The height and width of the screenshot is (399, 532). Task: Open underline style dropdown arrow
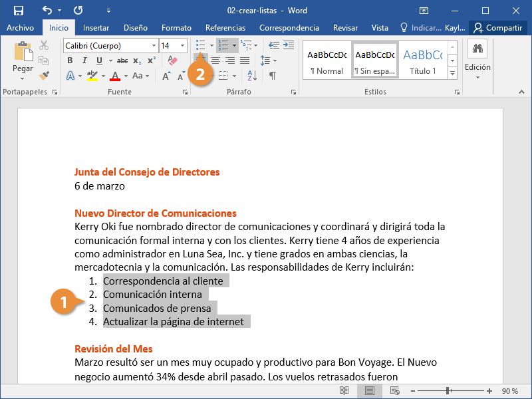[110, 61]
